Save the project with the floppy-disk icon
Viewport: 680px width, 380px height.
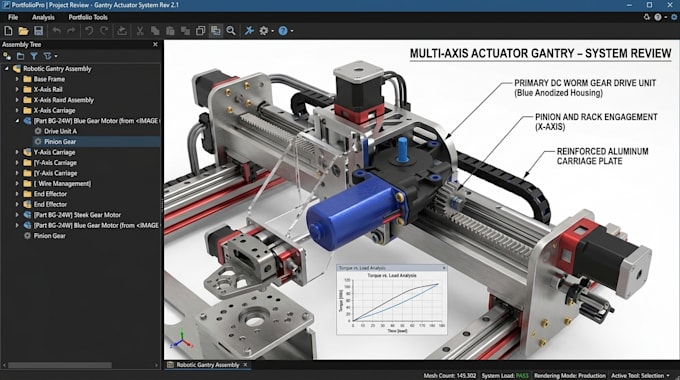(39, 31)
